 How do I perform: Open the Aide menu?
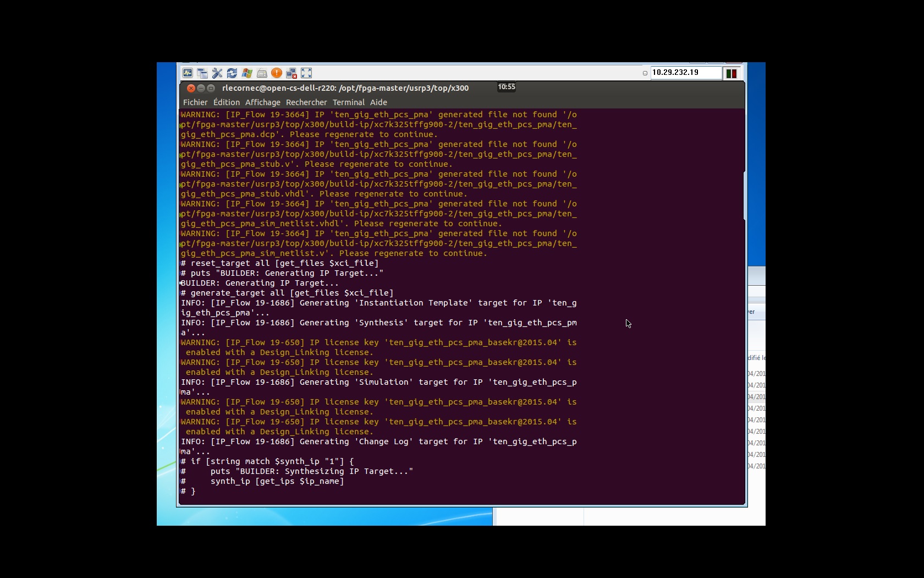[378, 102]
